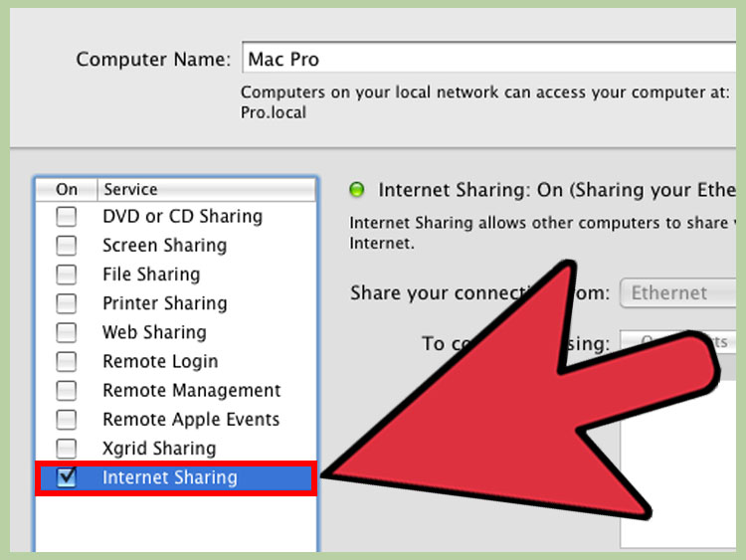Viewport: 746px width, 560px height.
Task: Open the Ethernet connection source dropdown
Action: pyautogui.click(x=678, y=293)
